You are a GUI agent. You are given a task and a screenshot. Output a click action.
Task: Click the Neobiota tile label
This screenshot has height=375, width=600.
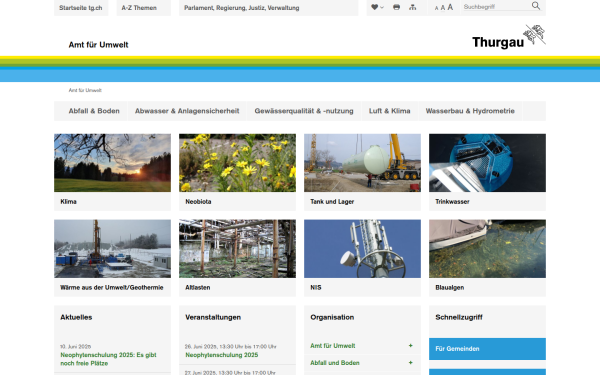pos(198,202)
